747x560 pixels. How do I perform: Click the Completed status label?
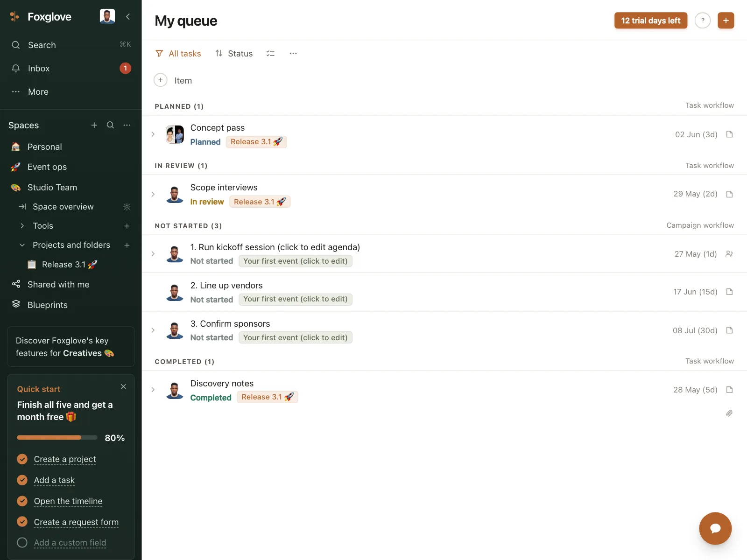click(x=211, y=398)
